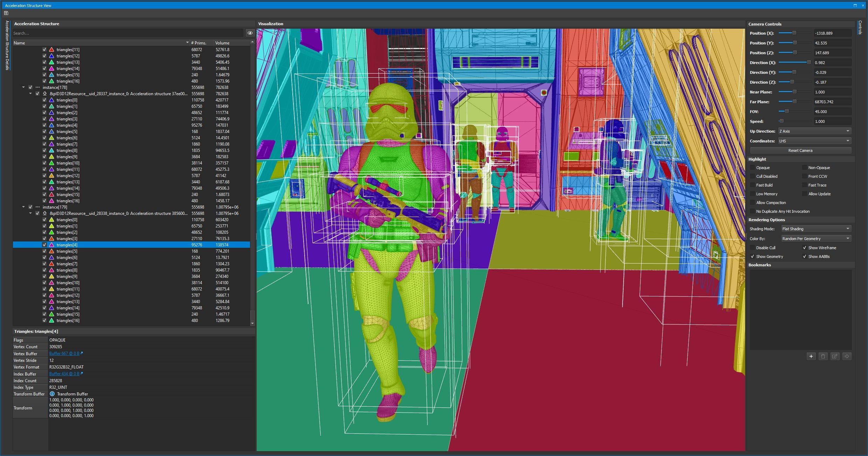Adjust the Far Plane slider
The image size is (868, 456).
tap(794, 101)
